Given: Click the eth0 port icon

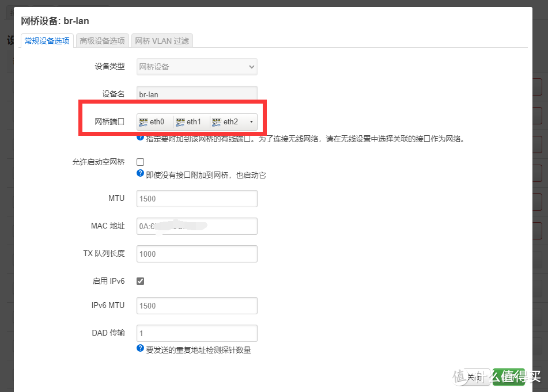Looking at the screenshot, I should (x=143, y=122).
